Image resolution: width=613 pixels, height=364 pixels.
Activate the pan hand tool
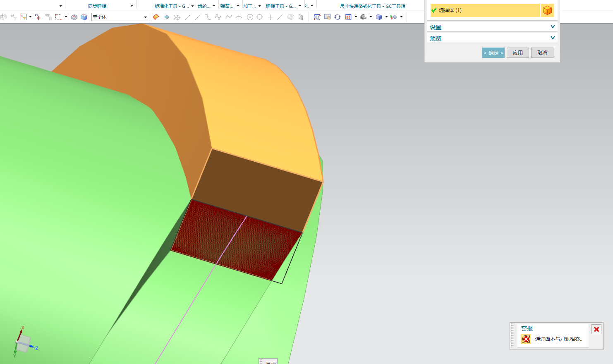[328, 17]
